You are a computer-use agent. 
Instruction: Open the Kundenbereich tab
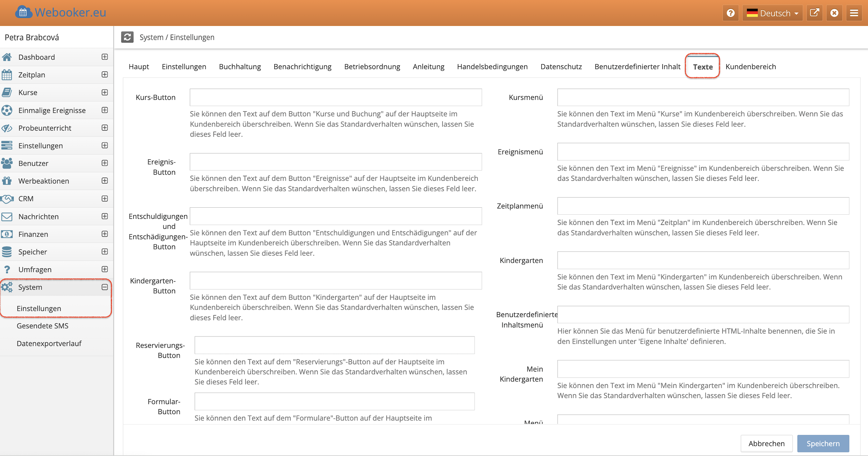(750, 67)
